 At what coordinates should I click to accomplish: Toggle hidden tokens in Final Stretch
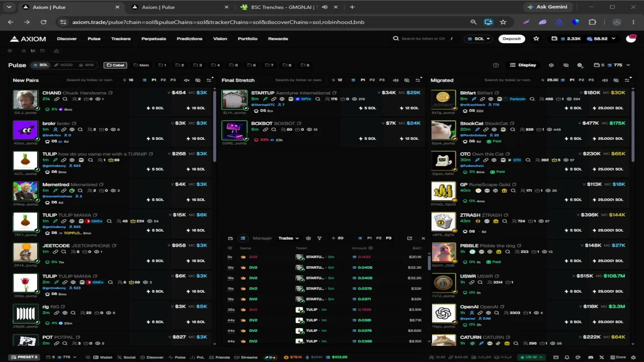pyautogui.click(x=407, y=80)
